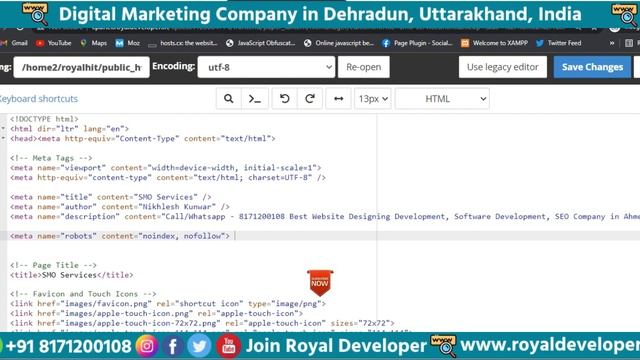Click the meta title SMO Services line
The image size is (640, 360).
(111, 197)
